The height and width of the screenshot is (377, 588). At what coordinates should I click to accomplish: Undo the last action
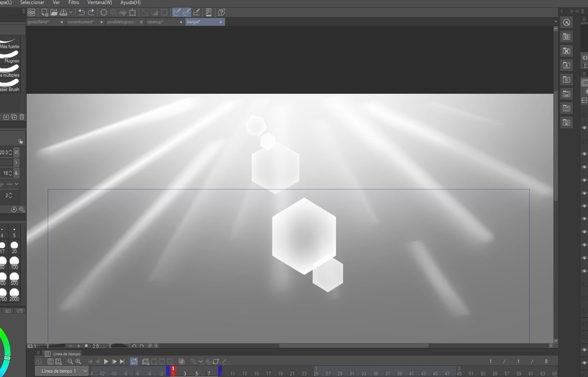[x=81, y=12]
